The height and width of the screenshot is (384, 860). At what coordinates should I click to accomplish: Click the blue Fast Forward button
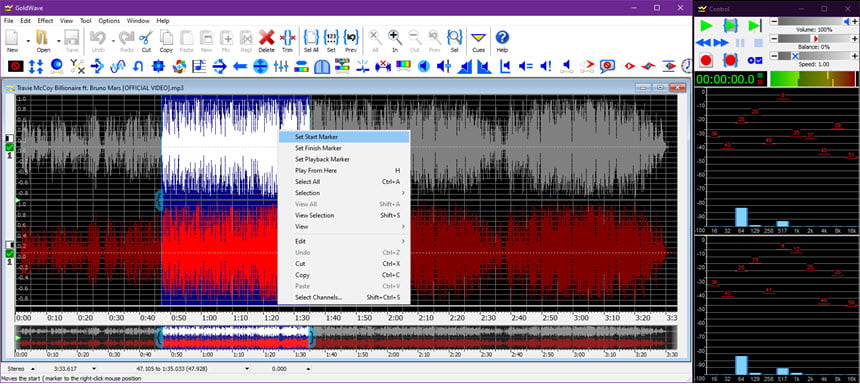click(x=721, y=42)
